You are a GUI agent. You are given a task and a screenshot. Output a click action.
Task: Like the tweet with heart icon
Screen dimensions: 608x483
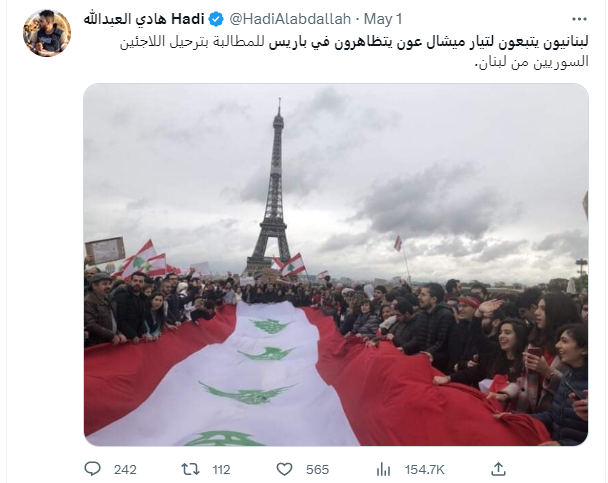pyautogui.click(x=284, y=469)
